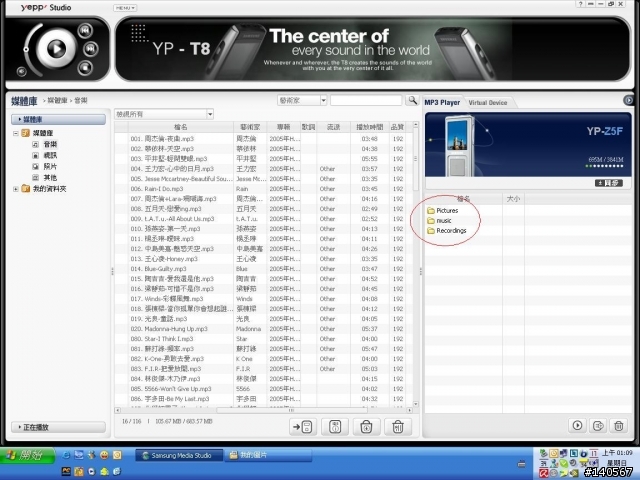
Task: Skip to next track in player controls
Action: pyautogui.click(x=90, y=49)
